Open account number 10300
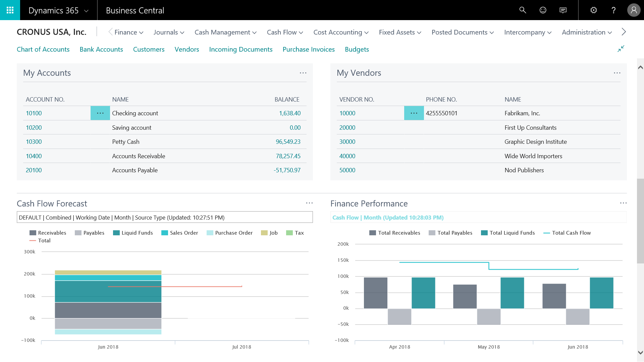The height and width of the screenshot is (362, 644). 34,142
